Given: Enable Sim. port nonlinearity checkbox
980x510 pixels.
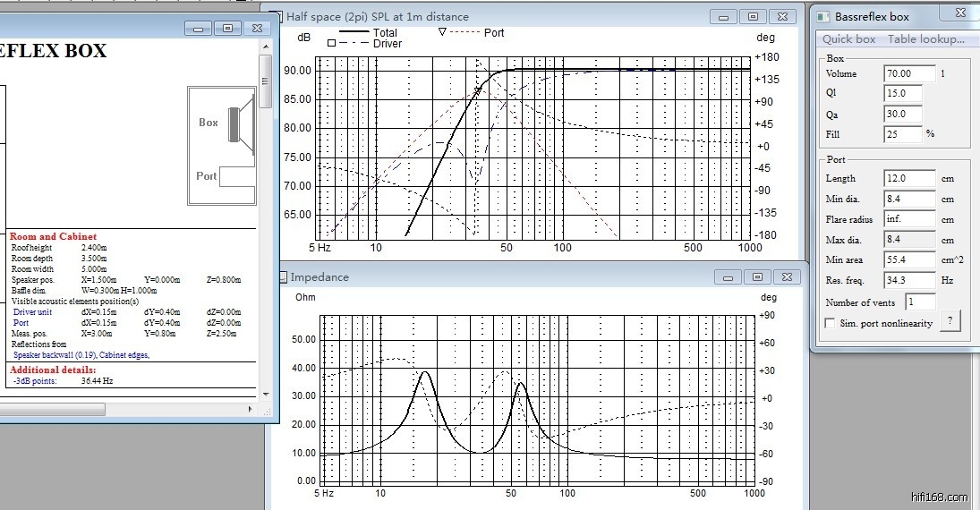Looking at the screenshot, I should [x=831, y=323].
